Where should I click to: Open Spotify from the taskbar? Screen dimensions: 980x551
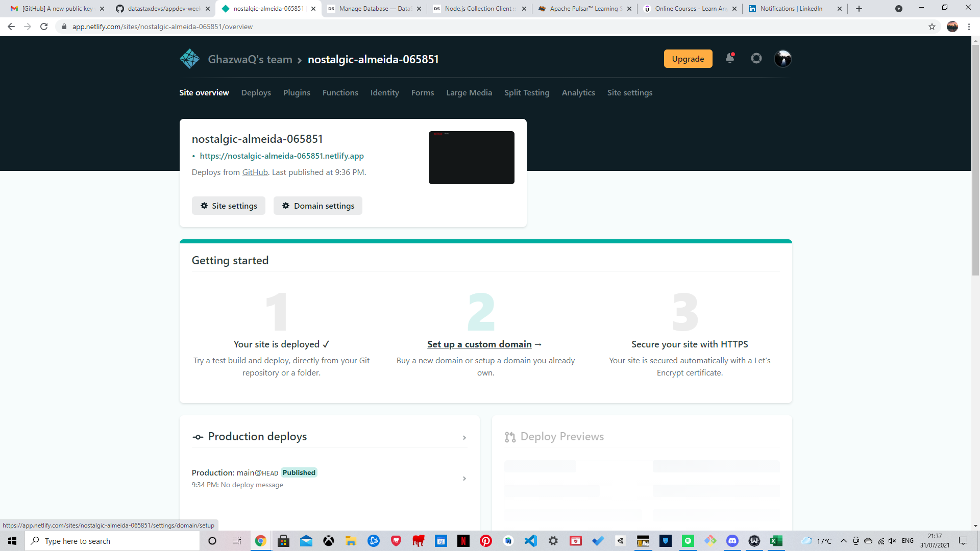click(688, 541)
